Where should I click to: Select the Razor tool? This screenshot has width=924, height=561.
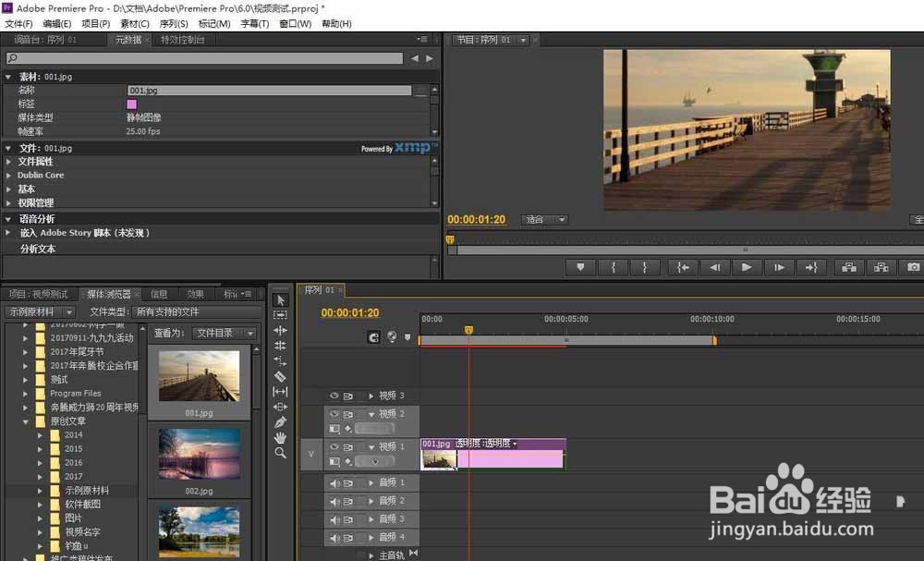[x=281, y=376]
